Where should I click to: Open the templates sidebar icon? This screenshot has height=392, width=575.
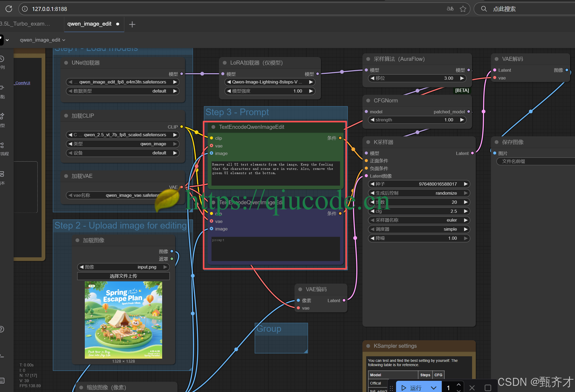[2, 174]
